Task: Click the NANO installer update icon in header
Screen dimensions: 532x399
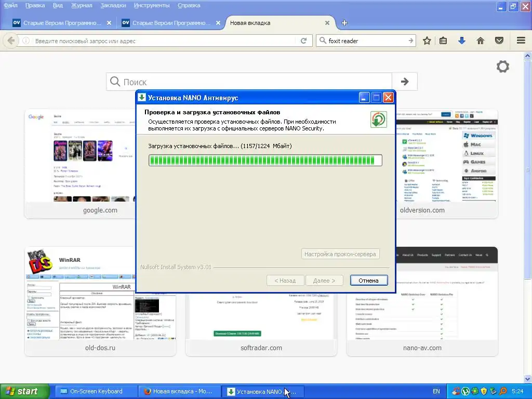Action: coord(379,119)
